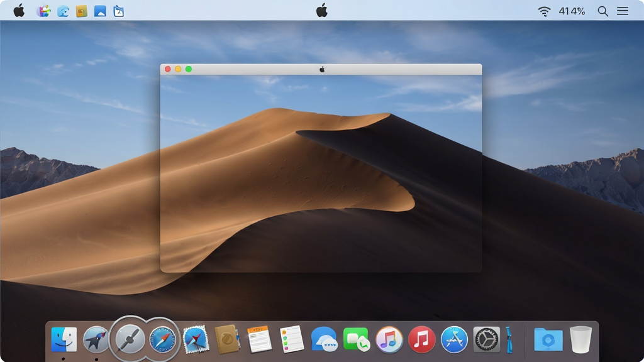The height and width of the screenshot is (362, 644).
Task: Open the brown Contacts book icon
Action: 227,339
